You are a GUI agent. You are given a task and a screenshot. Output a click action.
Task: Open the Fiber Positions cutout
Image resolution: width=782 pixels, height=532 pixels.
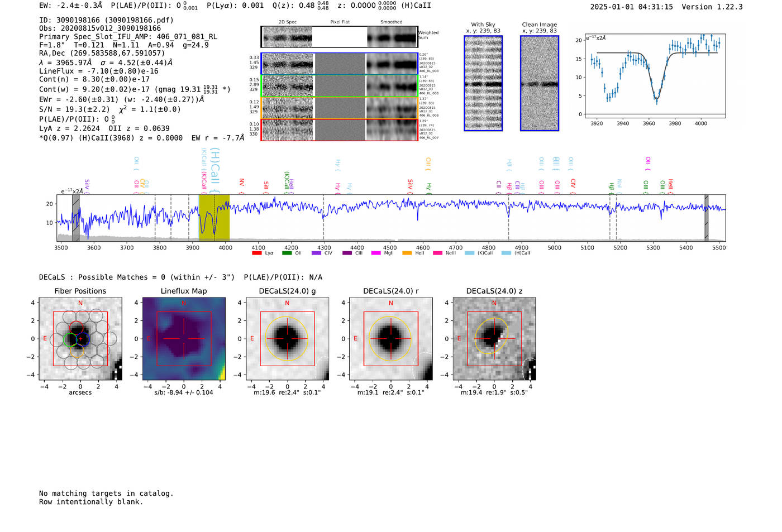click(x=80, y=339)
